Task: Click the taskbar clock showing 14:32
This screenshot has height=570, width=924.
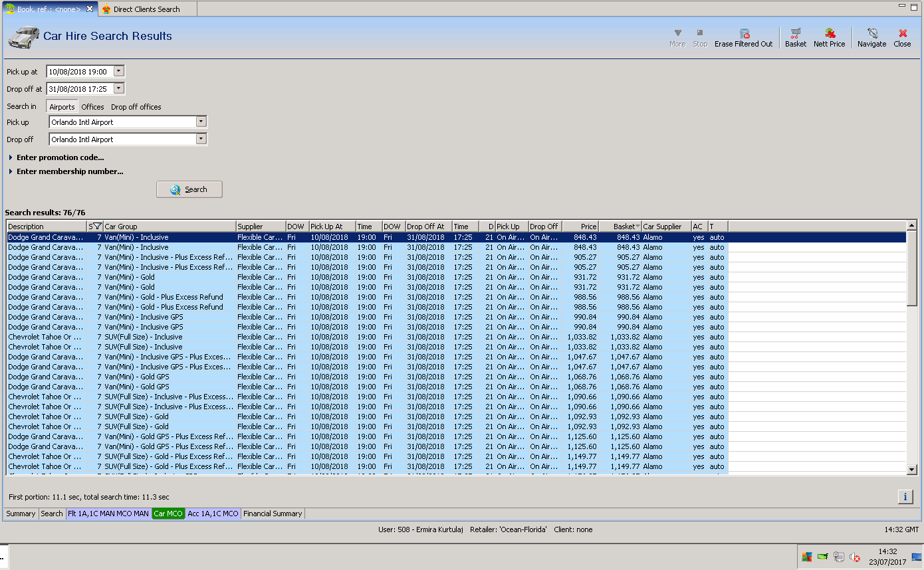Action: coord(887,557)
